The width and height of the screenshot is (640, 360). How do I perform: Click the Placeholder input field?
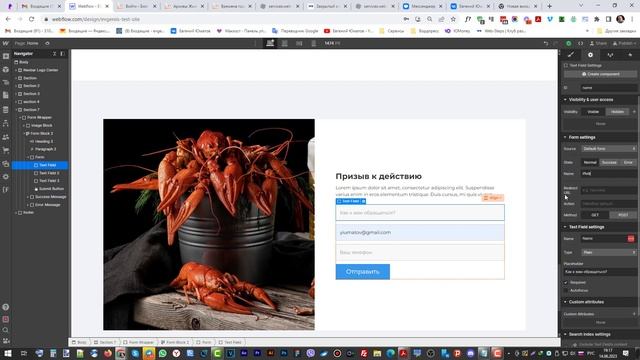[x=600, y=272]
